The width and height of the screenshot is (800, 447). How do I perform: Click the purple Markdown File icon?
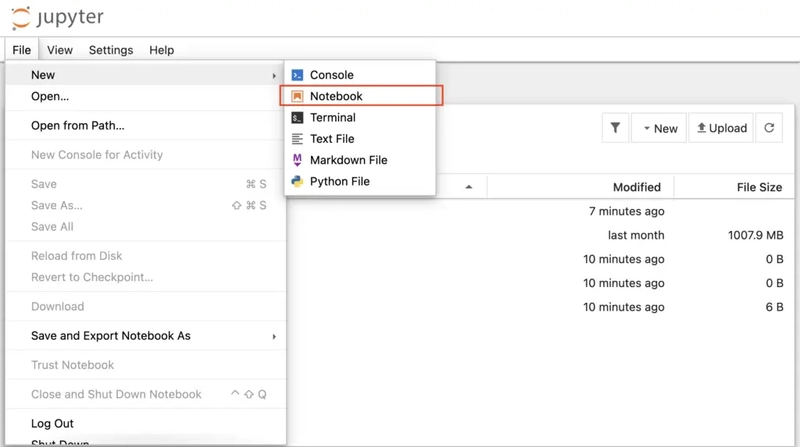[297, 160]
